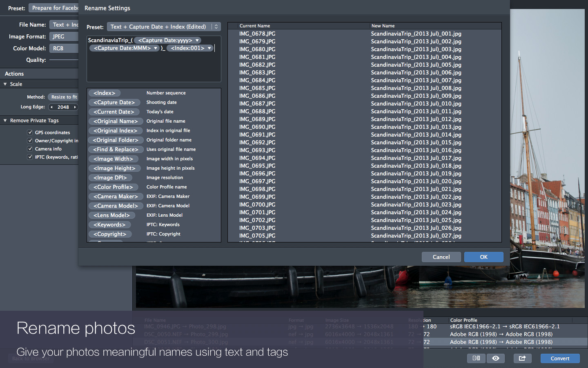Click the before/after compare icon button
Viewport: 588px width, 368px height.
476,358
